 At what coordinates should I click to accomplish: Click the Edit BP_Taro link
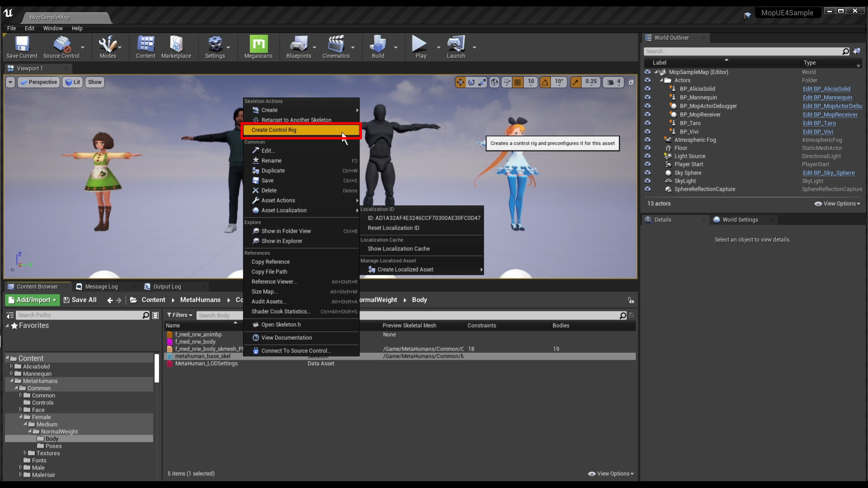click(x=819, y=123)
